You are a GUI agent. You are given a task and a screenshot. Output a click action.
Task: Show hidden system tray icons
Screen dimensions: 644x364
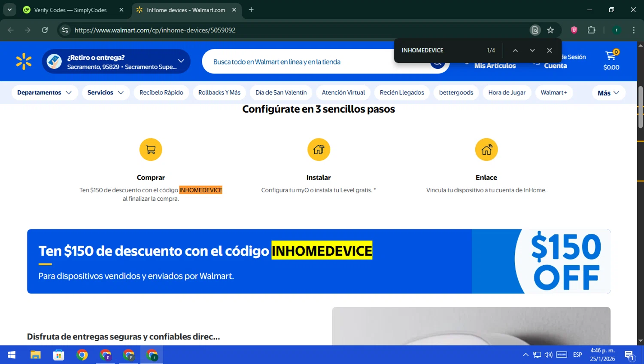tap(526, 355)
